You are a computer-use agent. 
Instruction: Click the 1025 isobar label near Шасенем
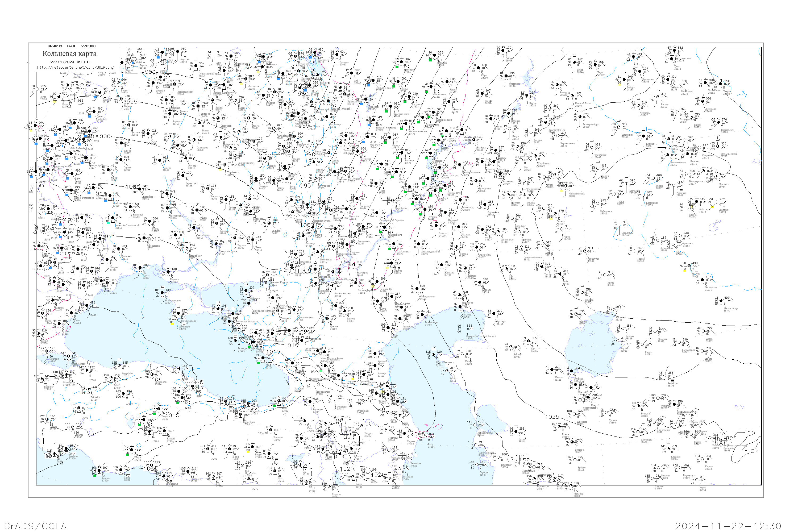point(552,417)
